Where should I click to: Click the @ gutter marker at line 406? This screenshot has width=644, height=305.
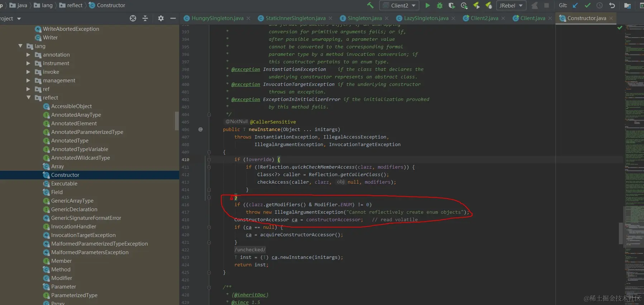coord(200,129)
